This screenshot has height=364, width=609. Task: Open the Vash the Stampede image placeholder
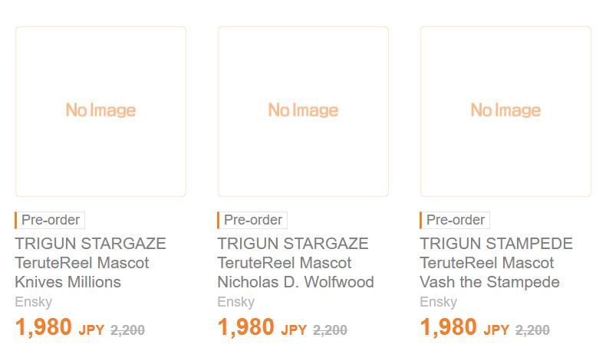pyautogui.click(x=505, y=112)
